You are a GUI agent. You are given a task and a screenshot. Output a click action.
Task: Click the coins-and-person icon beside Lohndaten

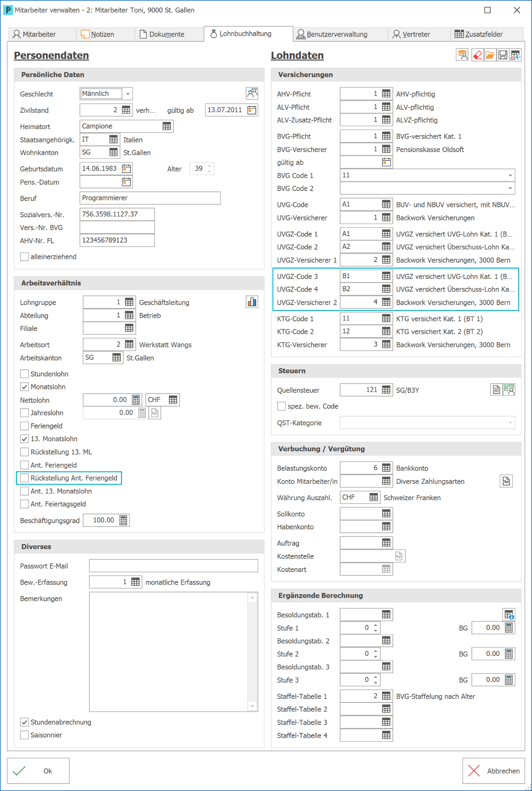(x=462, y=55)
